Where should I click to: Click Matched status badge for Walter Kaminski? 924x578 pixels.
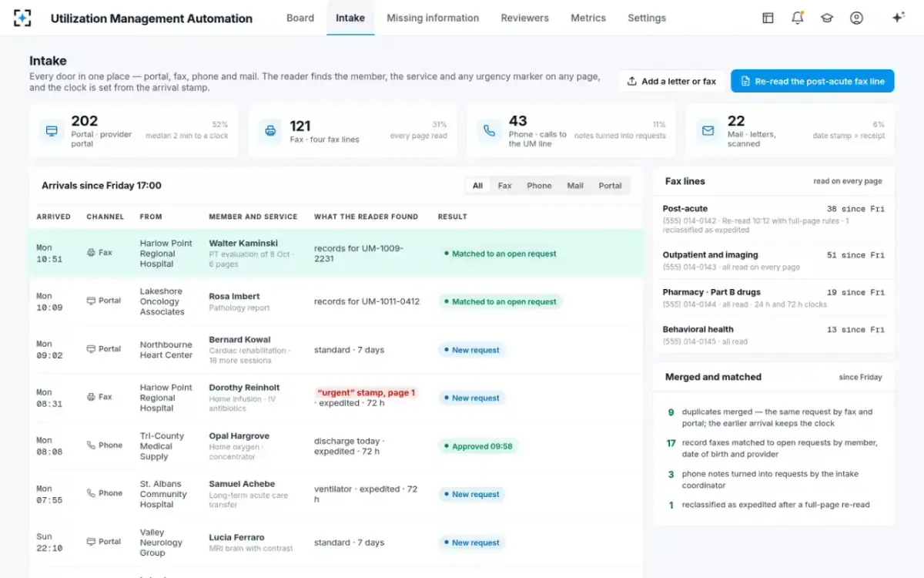point(500,254)
